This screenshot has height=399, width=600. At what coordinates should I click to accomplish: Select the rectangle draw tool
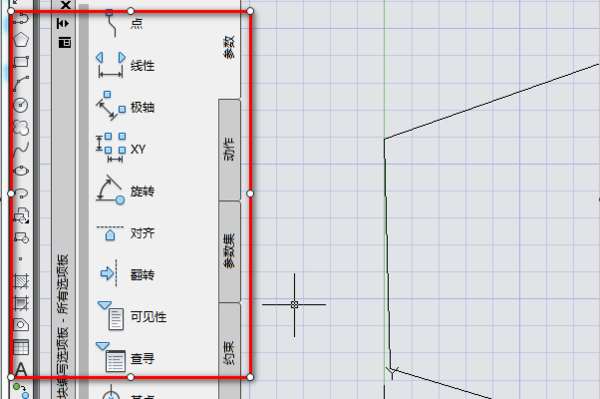click(x=21, y=62)
